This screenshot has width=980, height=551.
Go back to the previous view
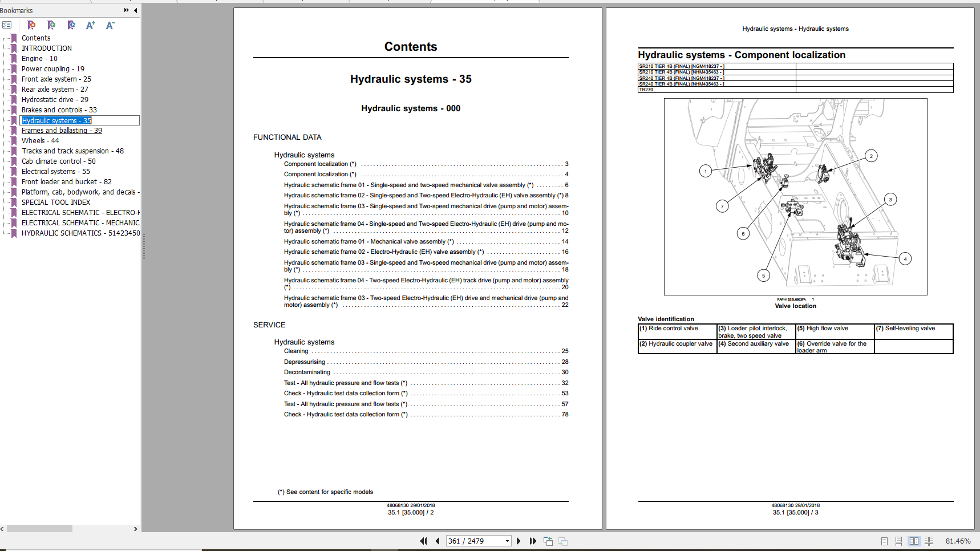pyautogui.click(x=548, y=541)
